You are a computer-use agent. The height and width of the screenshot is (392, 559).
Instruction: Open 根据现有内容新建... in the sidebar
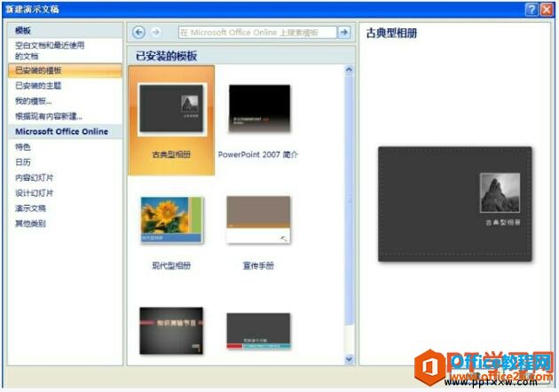click(49, 116)
